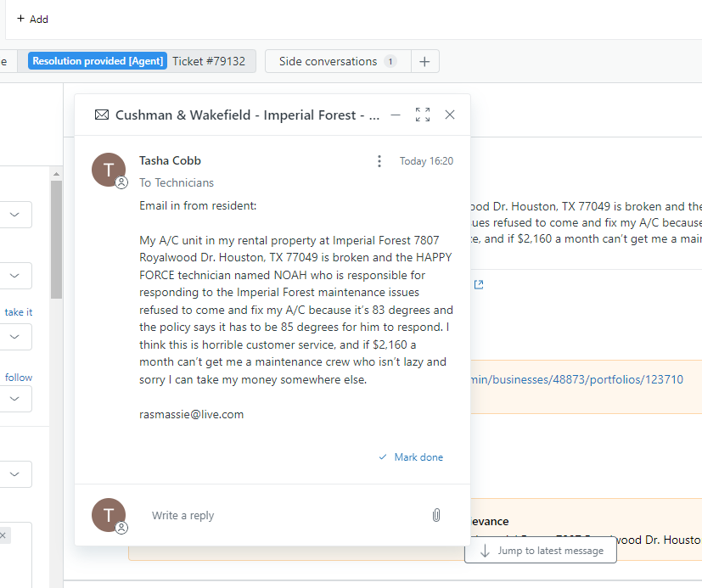Image resolution: width=702 pixels, height=588 pixels.
Task: Expand the dropdown directly below 'take it'
Action: point(15,337)
